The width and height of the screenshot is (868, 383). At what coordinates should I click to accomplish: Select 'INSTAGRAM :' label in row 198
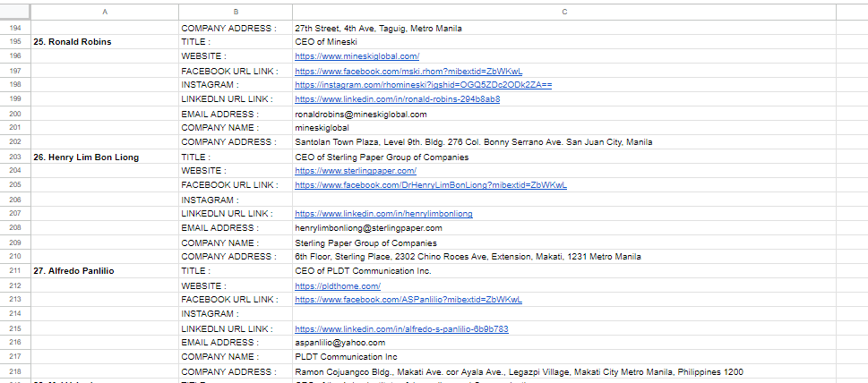236,84
